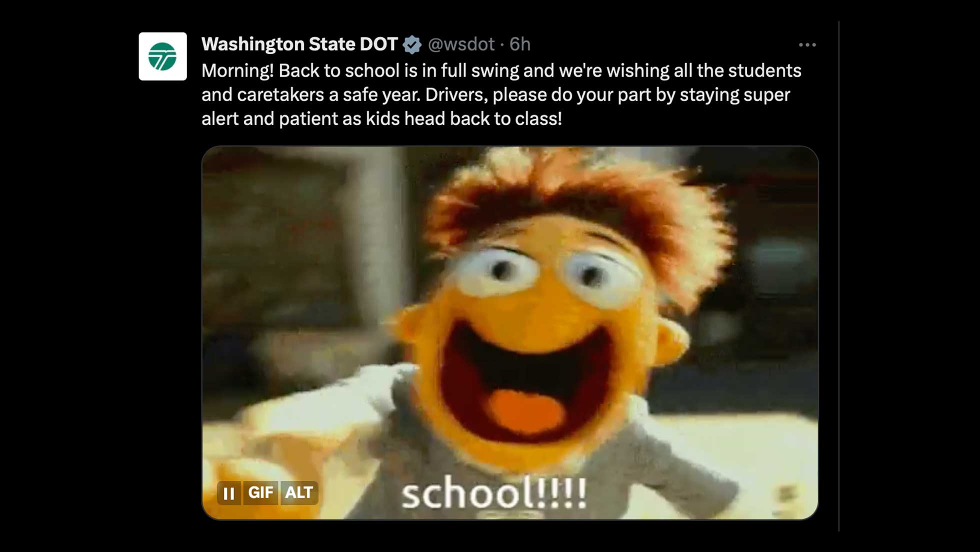Image resolution: width=980 pixels, height=552 pixels.
Task: Open the WSDOT profile avatar
Action: [162, 56]
